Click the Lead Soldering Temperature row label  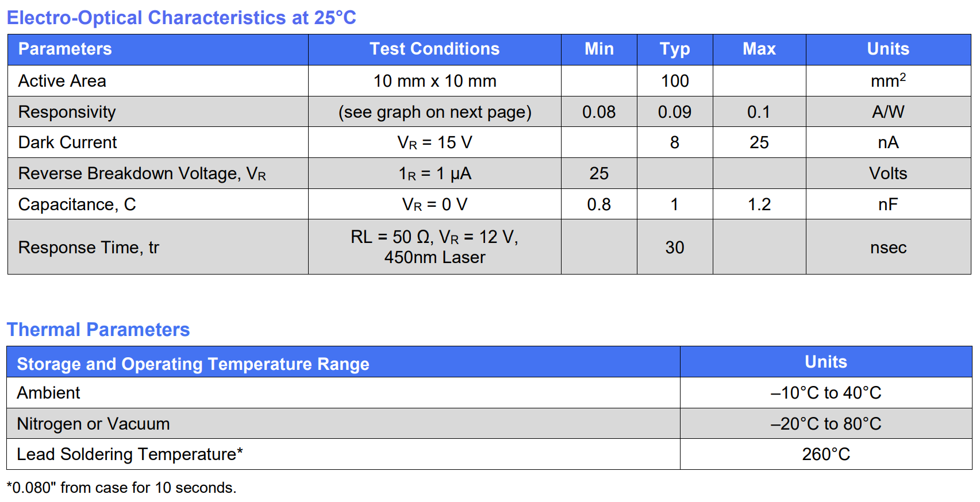pyautogui.click(x=129, y=454)
